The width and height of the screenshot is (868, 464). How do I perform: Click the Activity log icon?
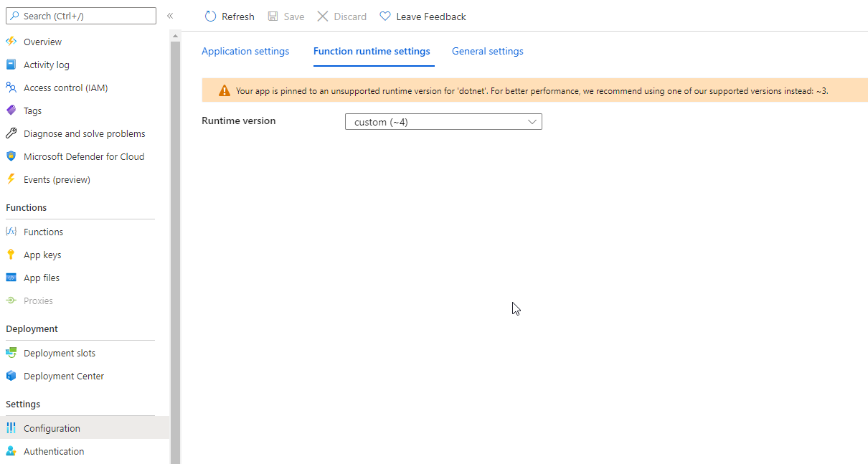tap(11, 65)
